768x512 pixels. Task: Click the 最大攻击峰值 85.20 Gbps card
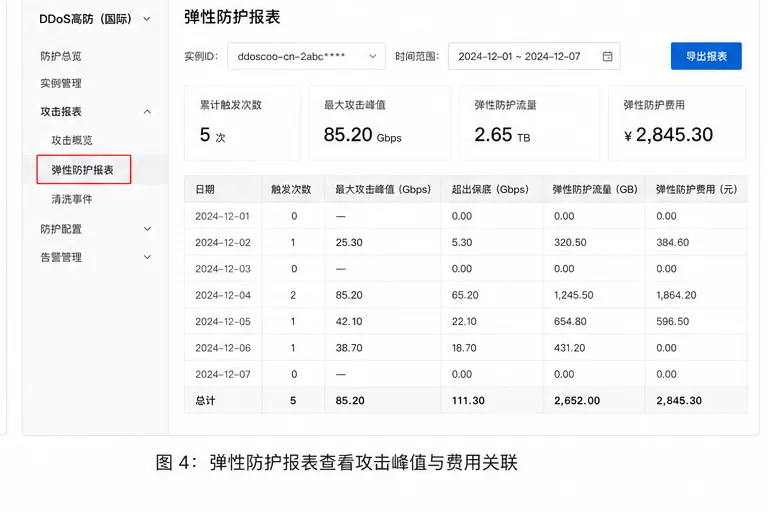pos(380,122)
